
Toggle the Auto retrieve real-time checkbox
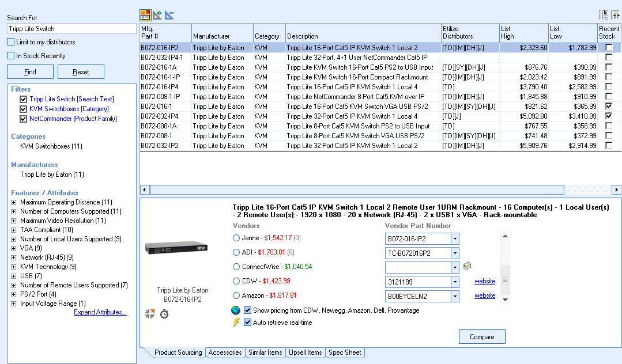[x=248, y=323]
